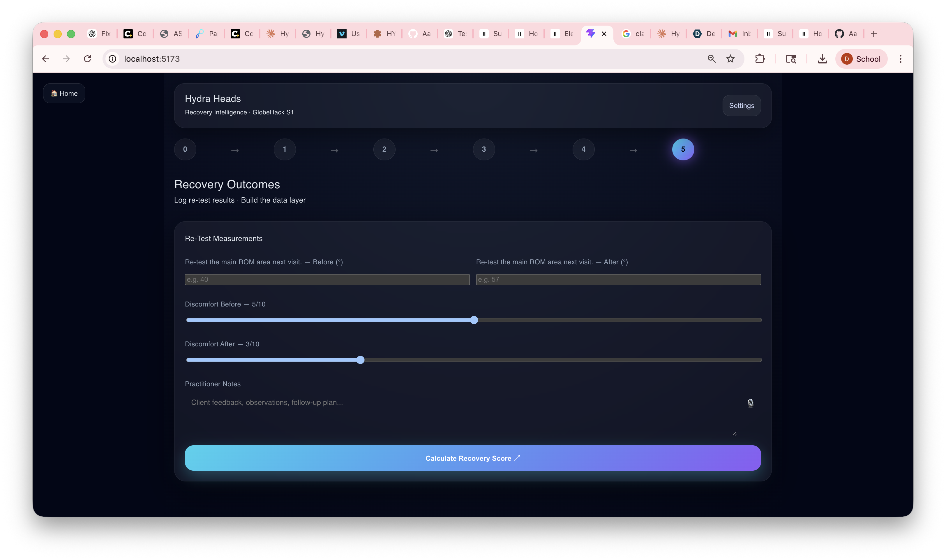Open the extensions puzzle icon
Image resolution: width=946 pixels, height=560 pixels.
(x=760, y=59)
